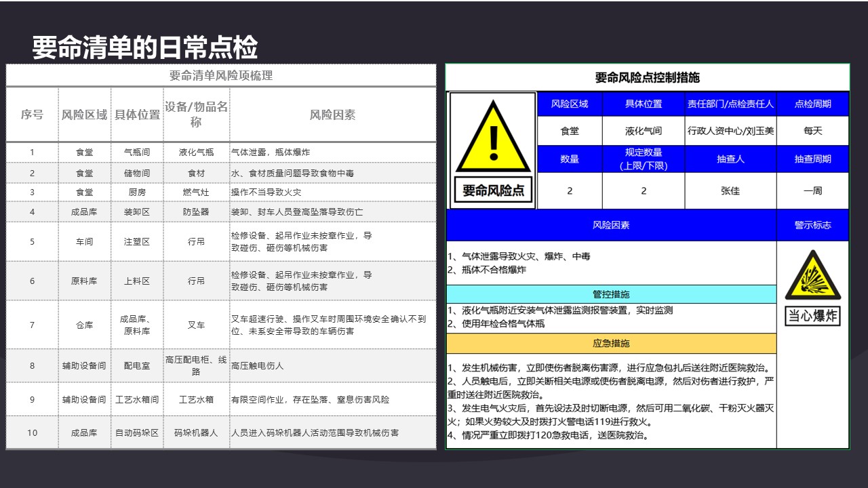Click the cell 一周

point(812,190)
